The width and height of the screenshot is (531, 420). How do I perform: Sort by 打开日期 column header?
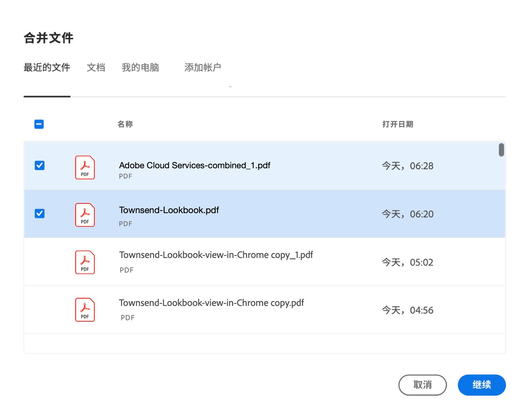click(x=398, y=124)
